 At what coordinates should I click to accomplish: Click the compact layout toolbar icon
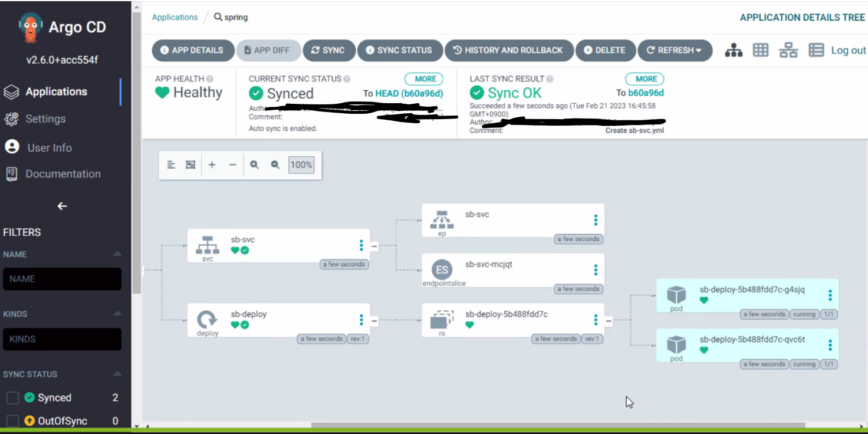(171, 165)
